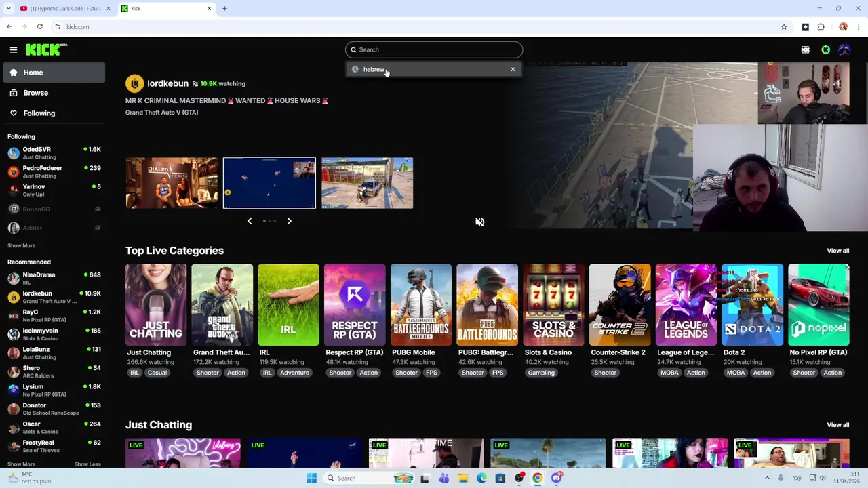Open File Explorer from taskbar

pos(462,478)
